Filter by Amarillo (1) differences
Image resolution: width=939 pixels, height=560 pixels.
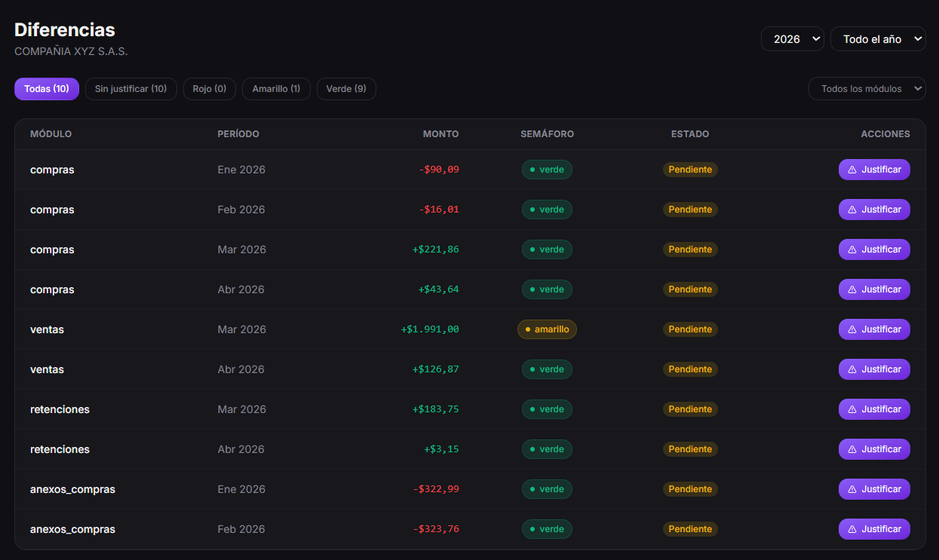point(276,89)
